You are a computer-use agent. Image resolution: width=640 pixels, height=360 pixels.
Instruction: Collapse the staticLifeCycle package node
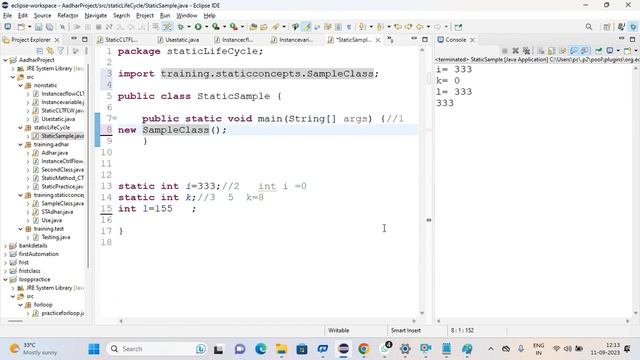click(20, 128)
